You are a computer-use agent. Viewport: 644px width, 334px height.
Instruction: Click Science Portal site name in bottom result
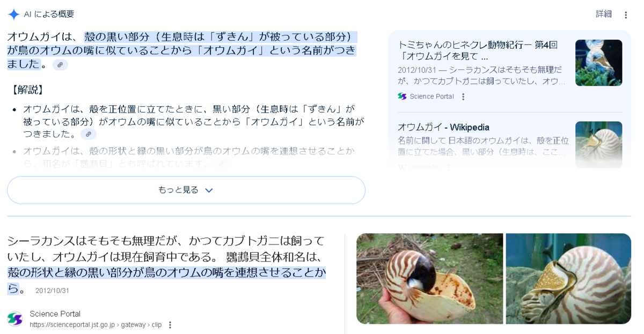point(55,314)
